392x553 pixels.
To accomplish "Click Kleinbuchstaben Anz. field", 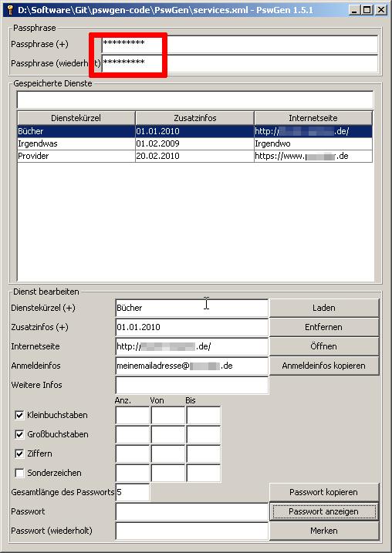I will pyautogui.click(x=133, y=415).
